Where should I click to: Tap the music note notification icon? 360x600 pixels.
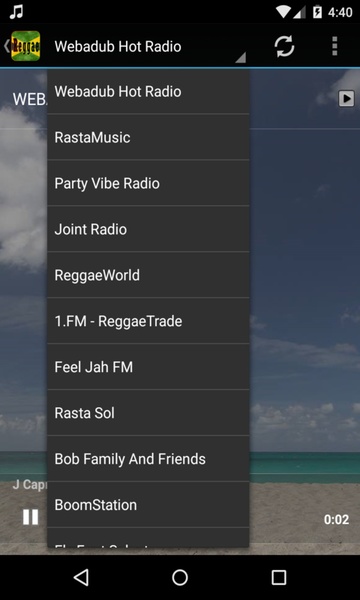tap(16, 12)
